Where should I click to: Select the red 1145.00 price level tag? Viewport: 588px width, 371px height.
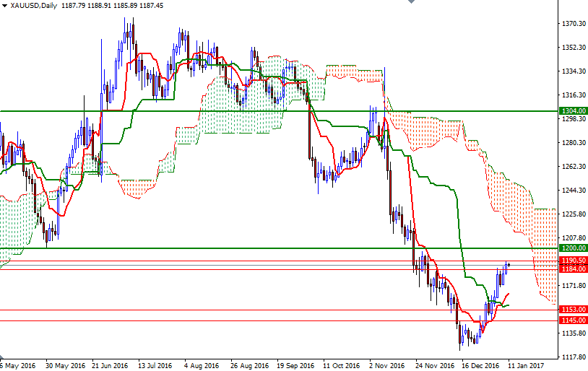point(573,320)
